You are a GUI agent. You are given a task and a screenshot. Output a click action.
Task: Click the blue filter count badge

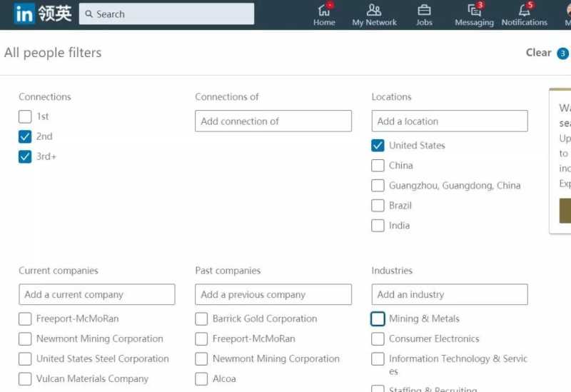tap(562, 54)
